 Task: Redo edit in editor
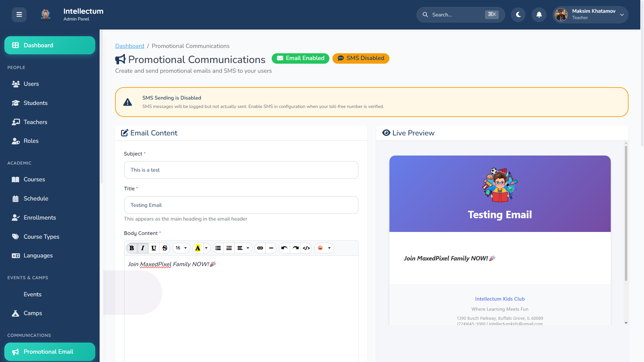[x=296, y=248]
